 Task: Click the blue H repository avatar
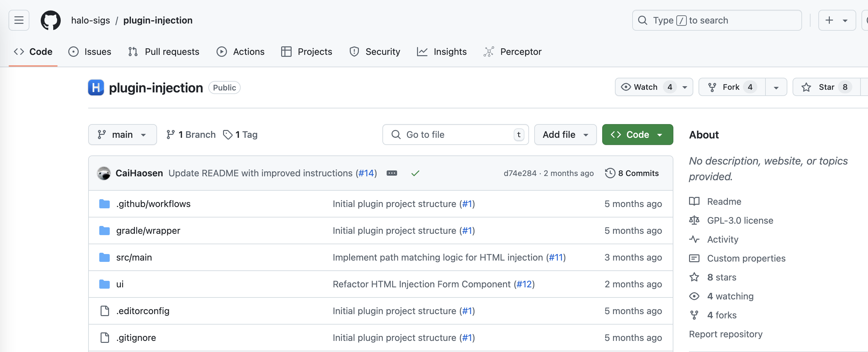click(x=96, y=88)
